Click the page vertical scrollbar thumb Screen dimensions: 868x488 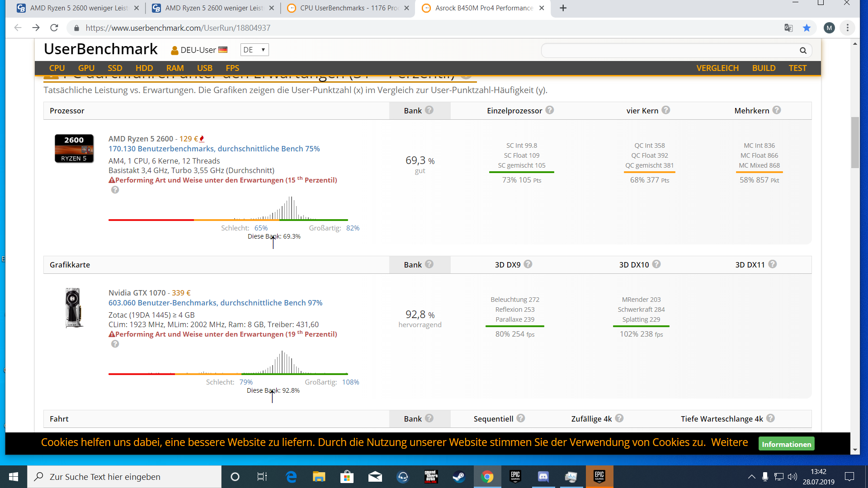(854, 142)
